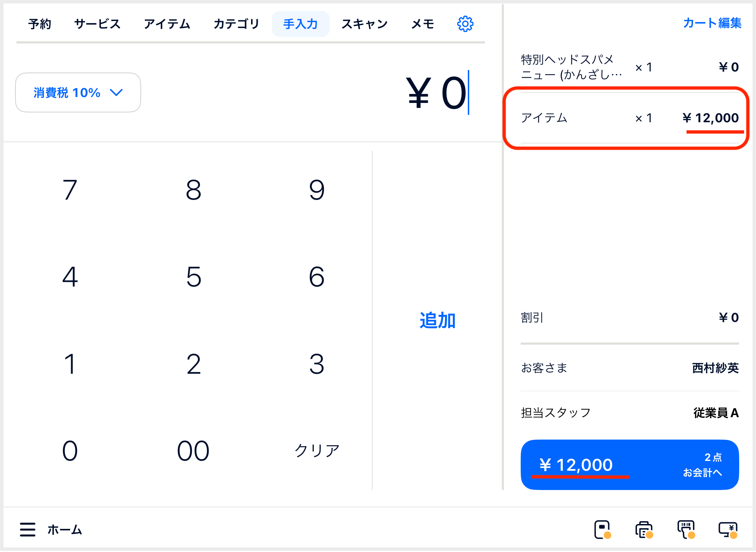Click the カート編集 link
Viewport: 756px width, 552px height.
[712, 23]
